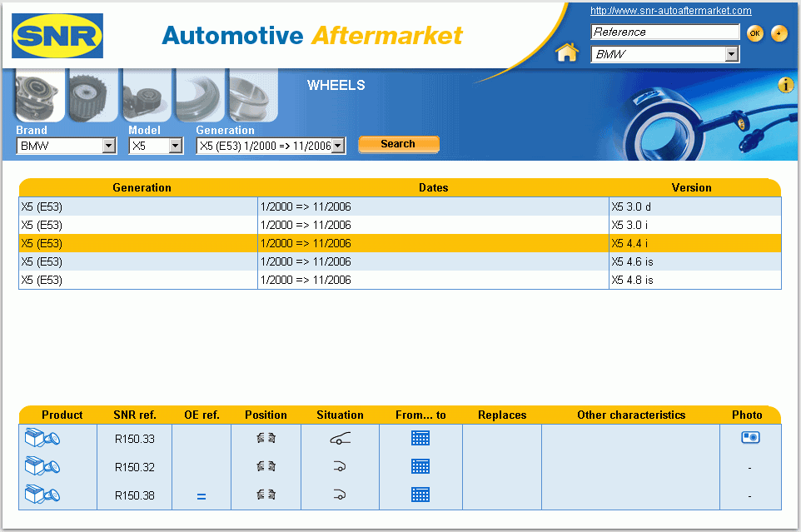Select the metal hub ring category thumbnail
Image resolution: width=801 pixels, height=532 pixels.
pos(253,96)
